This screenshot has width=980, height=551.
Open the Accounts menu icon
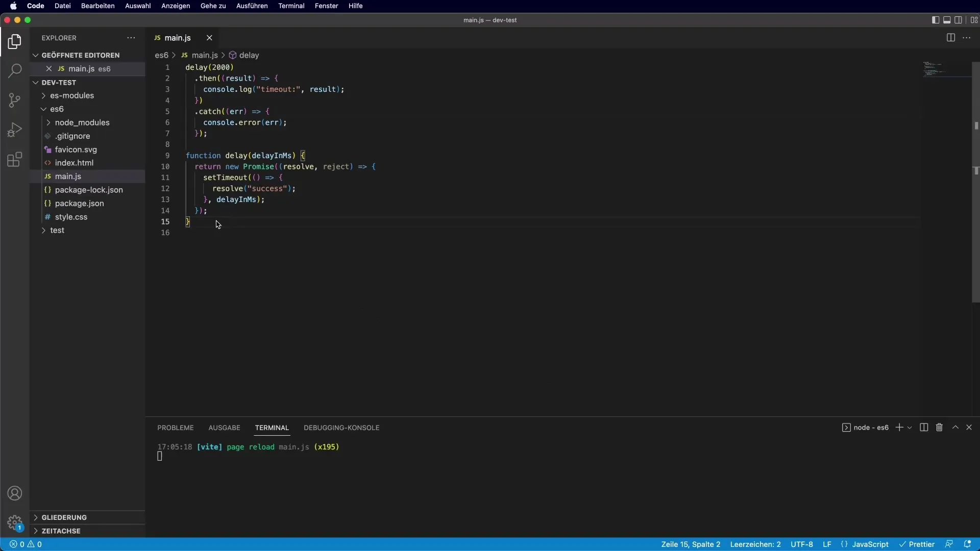15,493
